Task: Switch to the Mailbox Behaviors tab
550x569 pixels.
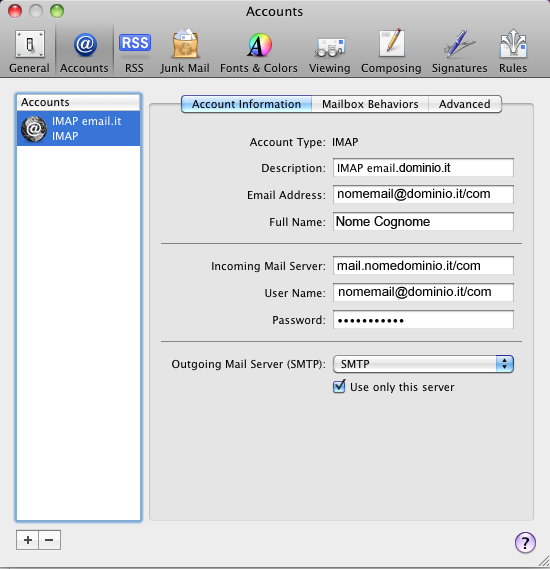Action: coord(370,104)
